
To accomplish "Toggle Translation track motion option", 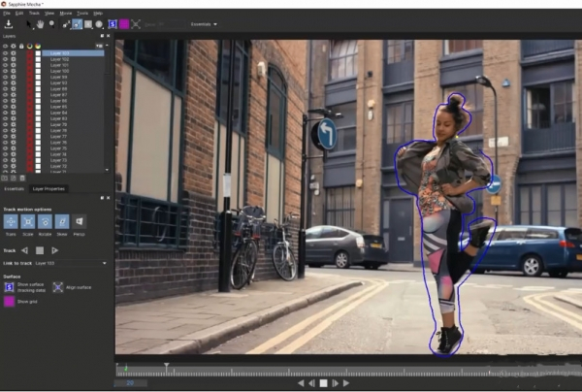I will [x=11, y=223].
